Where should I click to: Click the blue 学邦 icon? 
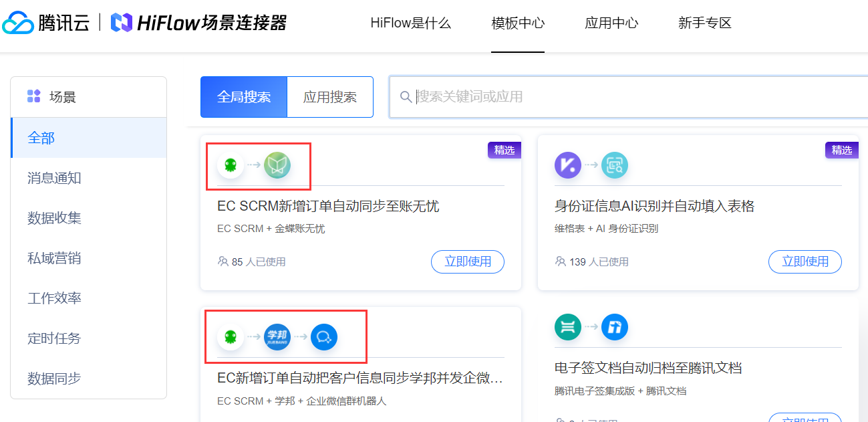point(277,337)
